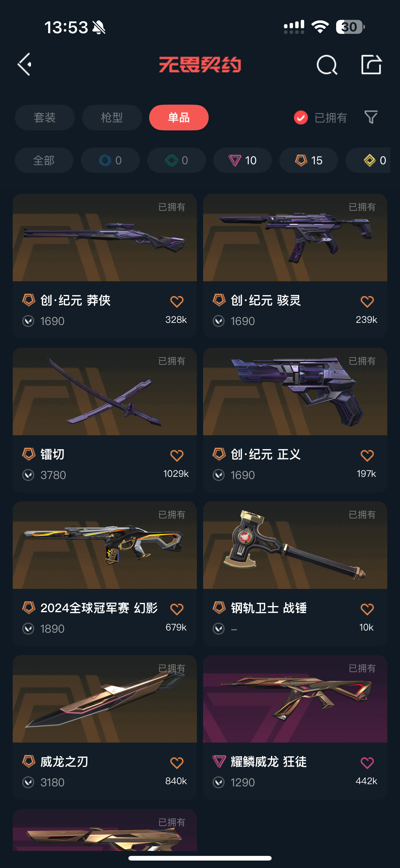Toggle the 已拥有 owned-only checkbox
Screen dimensions: 400x868
[x=301, y=118]
